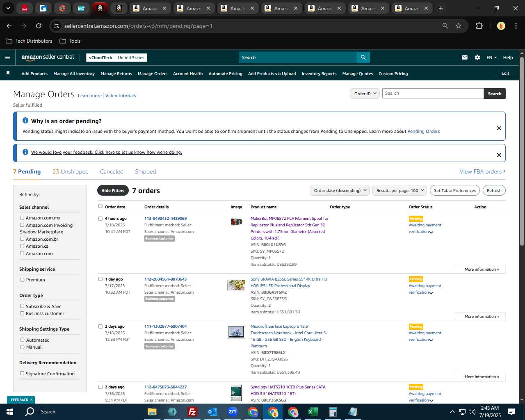
Task: Open the EN language dropdown
Action: [491, 57]
